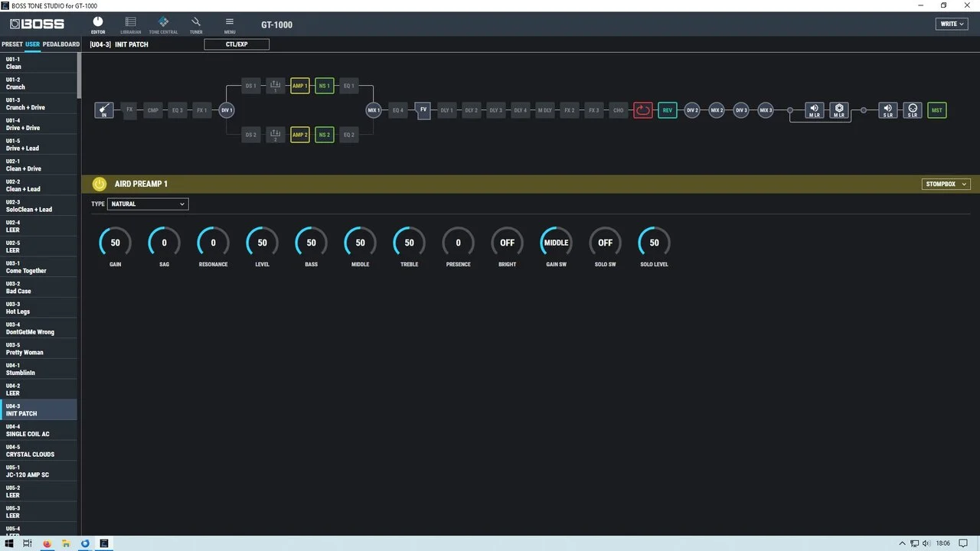Select the MST master block
Viewport: 980px width, 551px height.
click(x=936, y=109)
